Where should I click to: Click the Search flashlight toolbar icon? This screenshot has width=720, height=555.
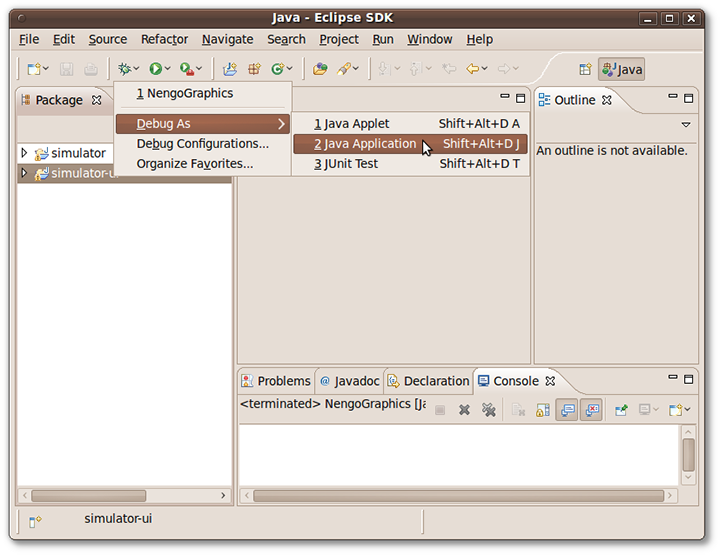343,69
